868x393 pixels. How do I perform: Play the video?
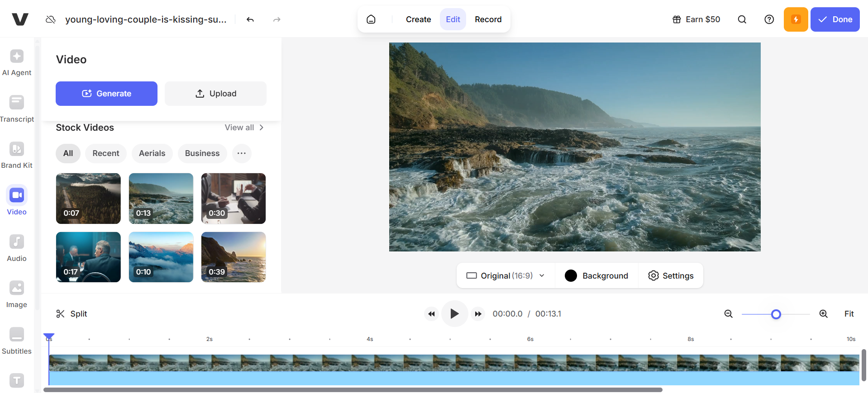454,314
